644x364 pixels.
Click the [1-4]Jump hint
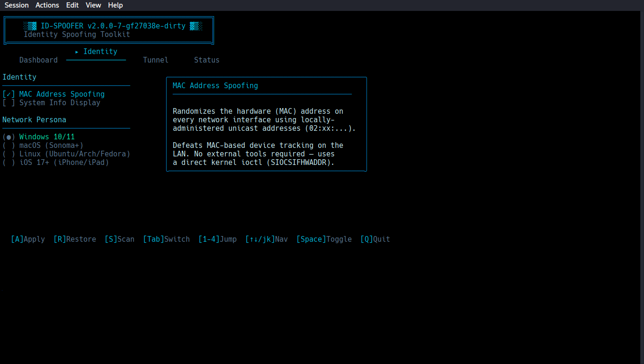point(217,239)
